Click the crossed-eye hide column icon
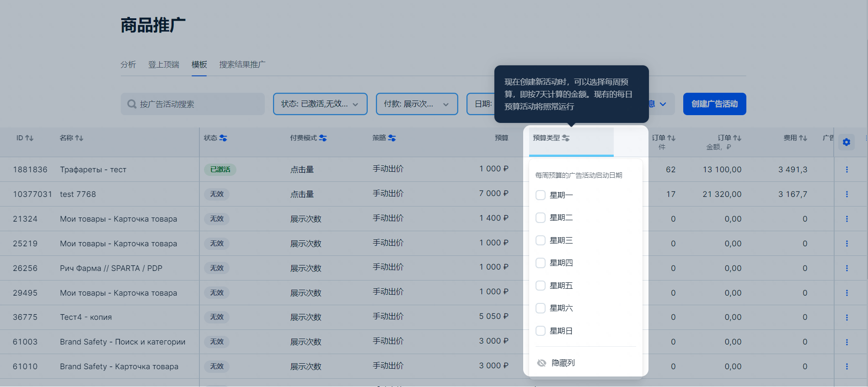The width and height of the screenshot is (868, 387). pyautogui.click(x=541, y=363)
